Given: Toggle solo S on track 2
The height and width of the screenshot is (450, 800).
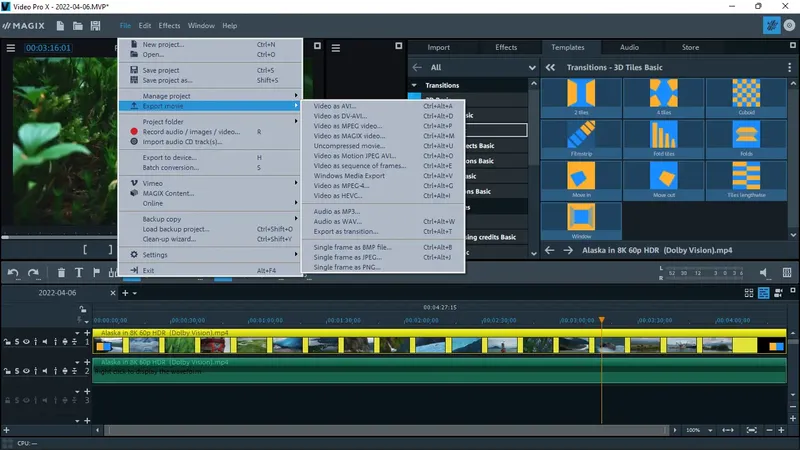Looking at the screenshot, I should [16, 371].
